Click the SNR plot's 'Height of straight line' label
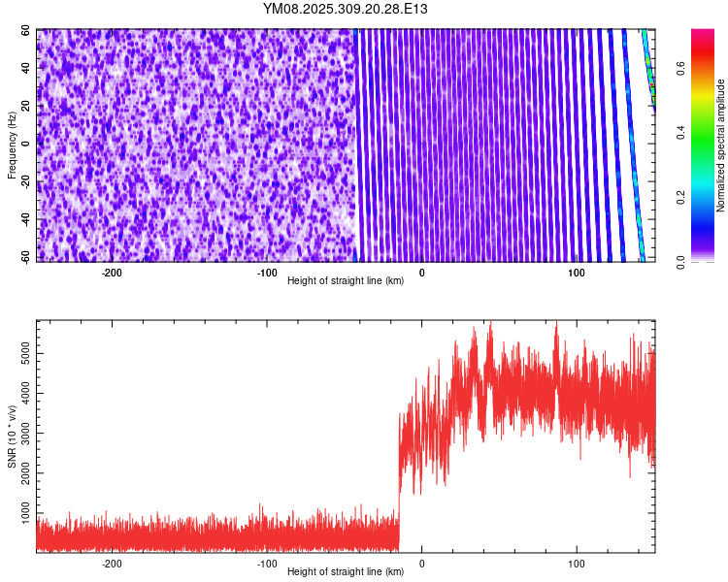 [345, 572]
